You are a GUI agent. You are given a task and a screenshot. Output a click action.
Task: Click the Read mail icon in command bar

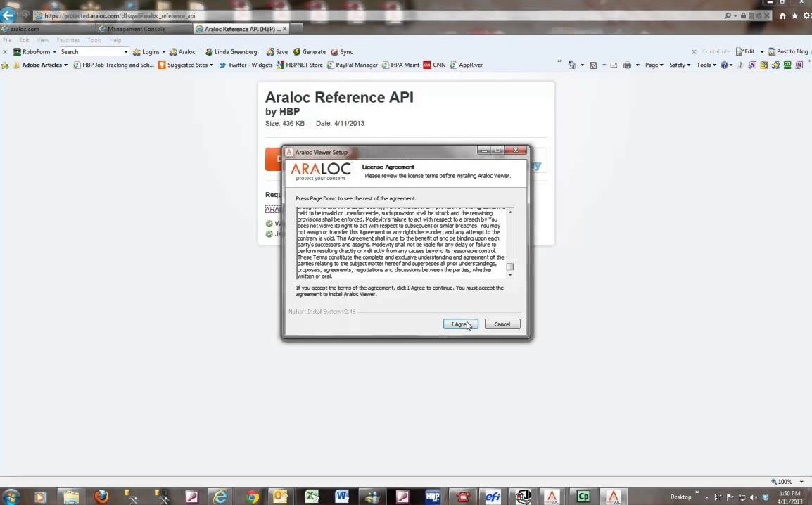(x=614, y=65)
